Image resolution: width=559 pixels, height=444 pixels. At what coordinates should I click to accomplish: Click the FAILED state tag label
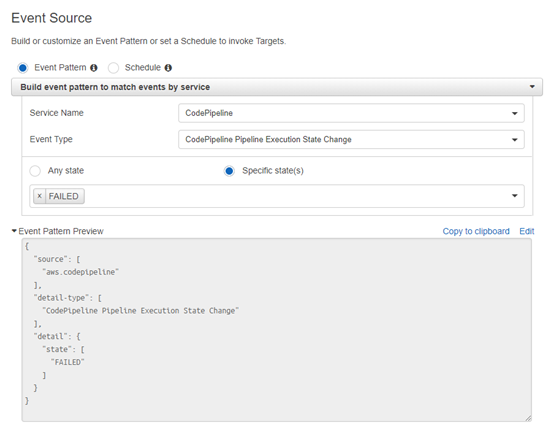(x=63, y=196)
